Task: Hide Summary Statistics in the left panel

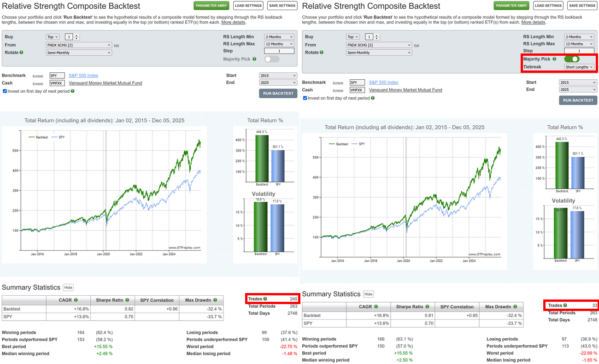Action: tap(68, 288)
